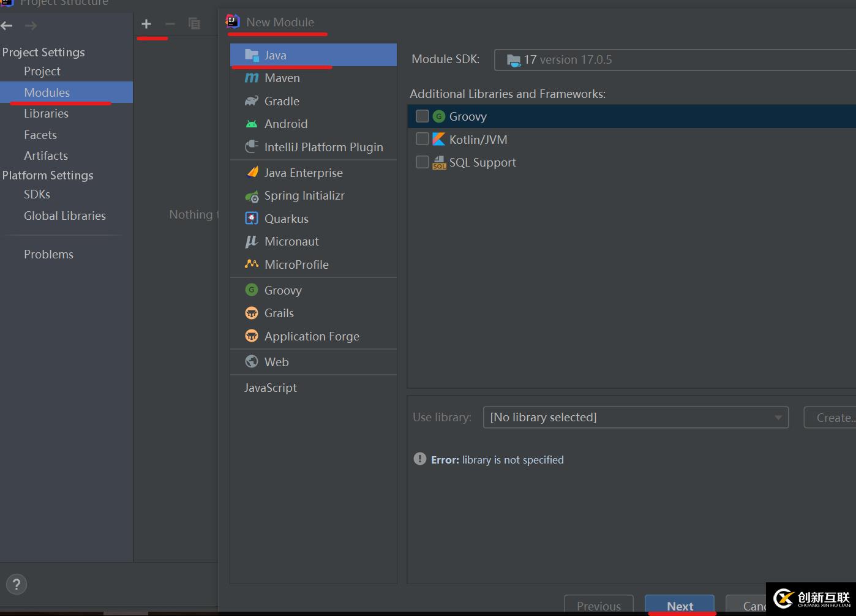Select MicroProfile label
This screenshot has width=856, height=616.
click(296, 265)
